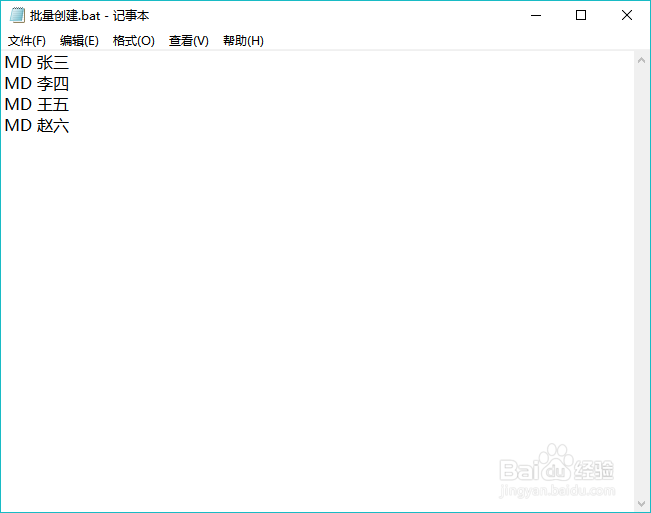Open the 编辑(E) menu
The image size is (651, 513).
point(79,41)
